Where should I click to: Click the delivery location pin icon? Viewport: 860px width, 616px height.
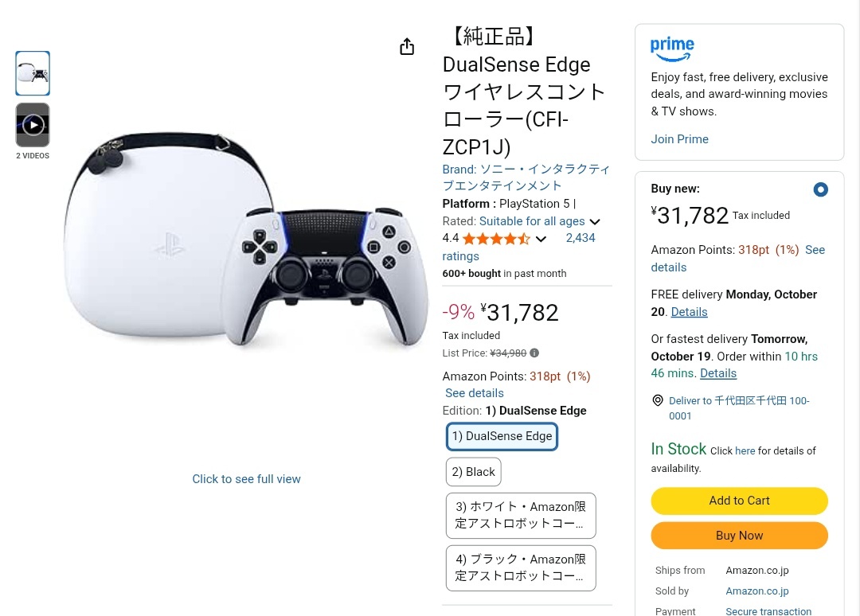point(658,400)
